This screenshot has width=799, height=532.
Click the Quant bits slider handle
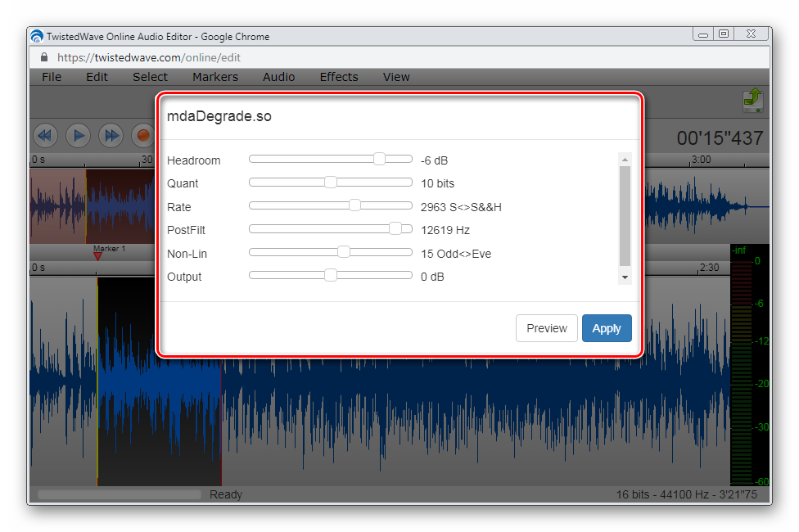(x=331, y=183)
